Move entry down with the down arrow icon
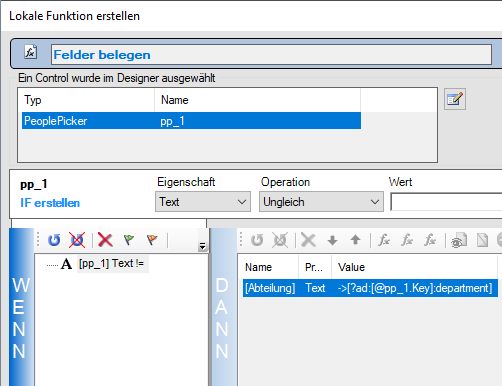 point(332,240)
